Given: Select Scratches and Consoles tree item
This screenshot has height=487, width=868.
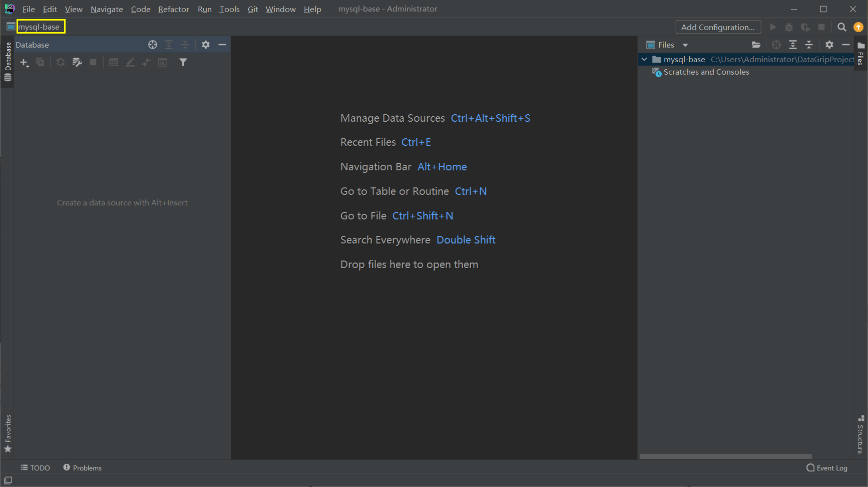Looking at the screenshot, I should (x=706, y=72).
